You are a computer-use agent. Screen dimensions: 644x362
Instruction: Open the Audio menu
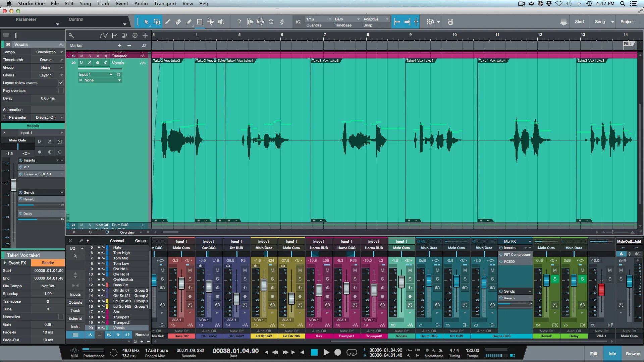tap(141, 4)
